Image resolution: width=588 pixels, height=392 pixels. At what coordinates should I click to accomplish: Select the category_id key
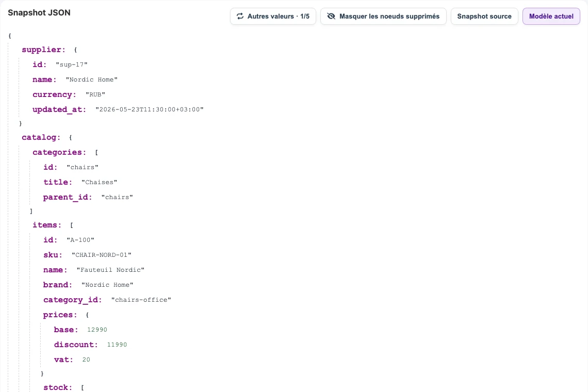[x=72, y=300]
